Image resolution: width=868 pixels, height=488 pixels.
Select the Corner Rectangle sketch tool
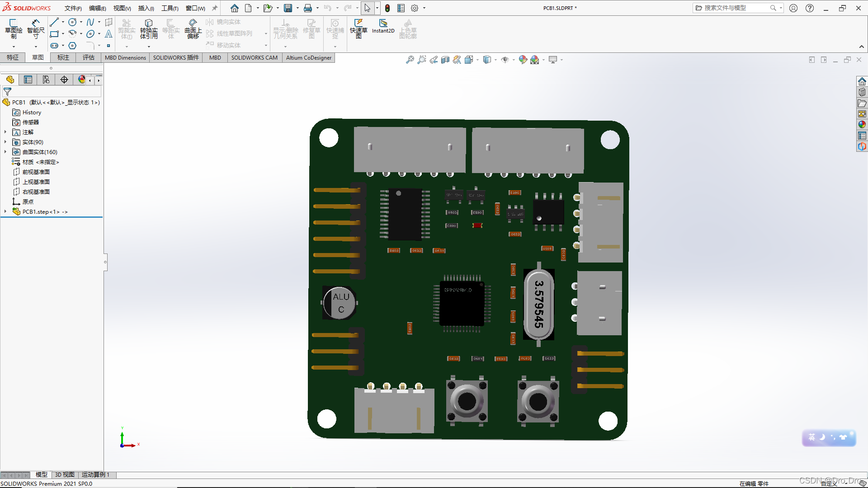[54, 34]
